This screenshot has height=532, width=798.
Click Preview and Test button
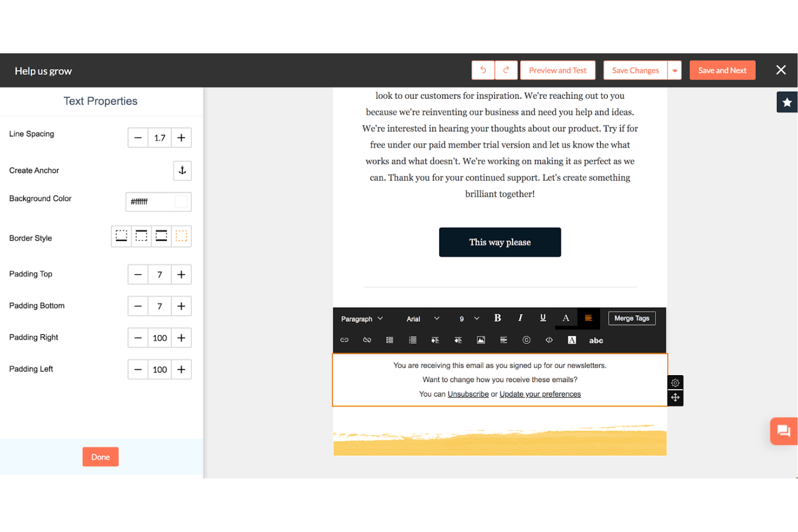(x=558, y=70)
